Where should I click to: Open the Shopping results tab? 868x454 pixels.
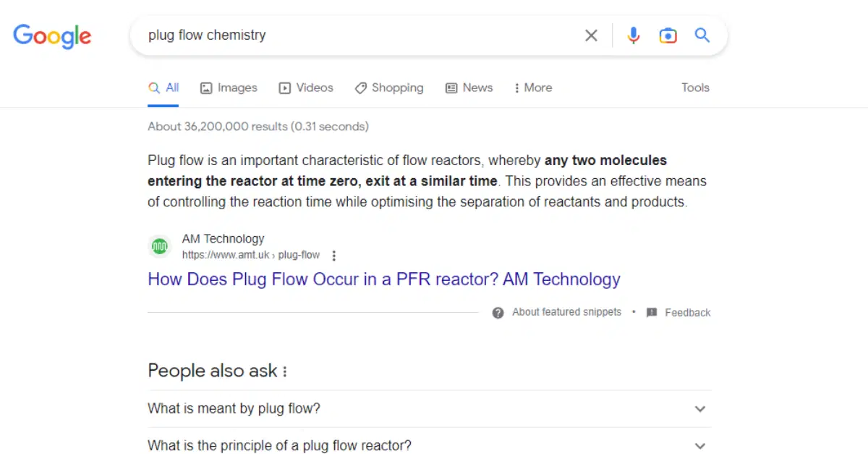[389, 88]
